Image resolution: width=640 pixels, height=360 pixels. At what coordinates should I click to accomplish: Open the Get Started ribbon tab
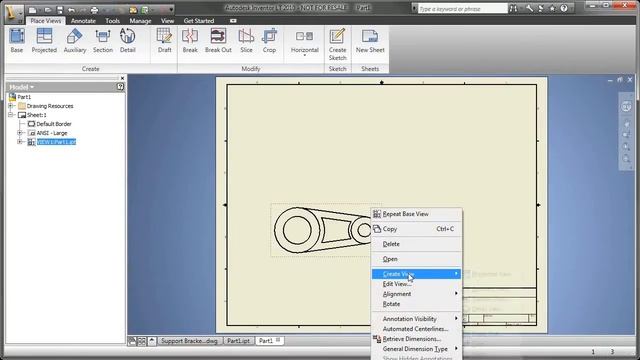click(199, 20)
